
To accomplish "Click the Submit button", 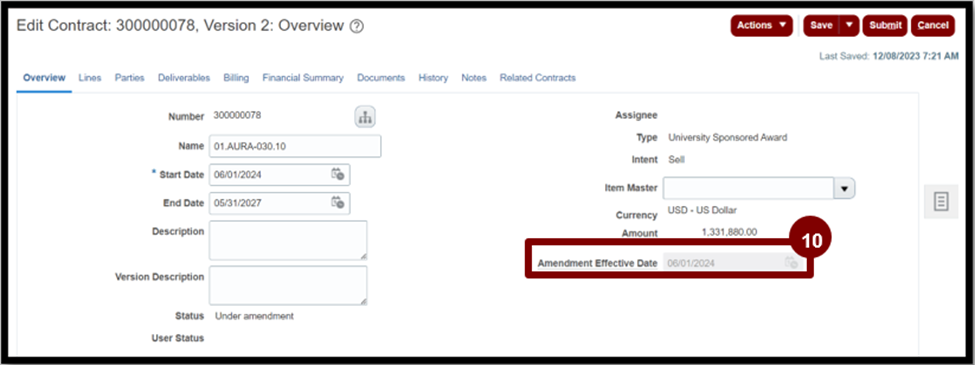I will [x=885, y=25].
